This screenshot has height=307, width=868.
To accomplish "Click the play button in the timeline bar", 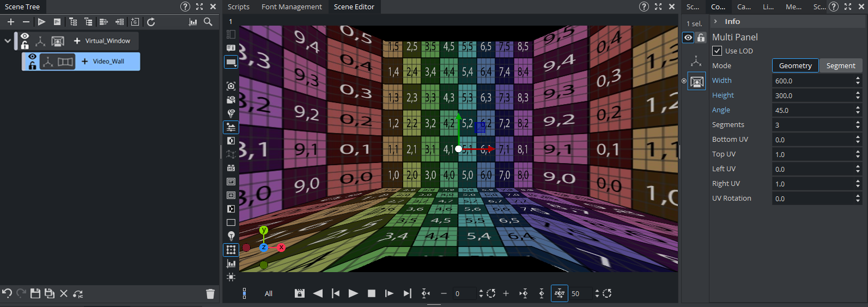I will (353, 293).
